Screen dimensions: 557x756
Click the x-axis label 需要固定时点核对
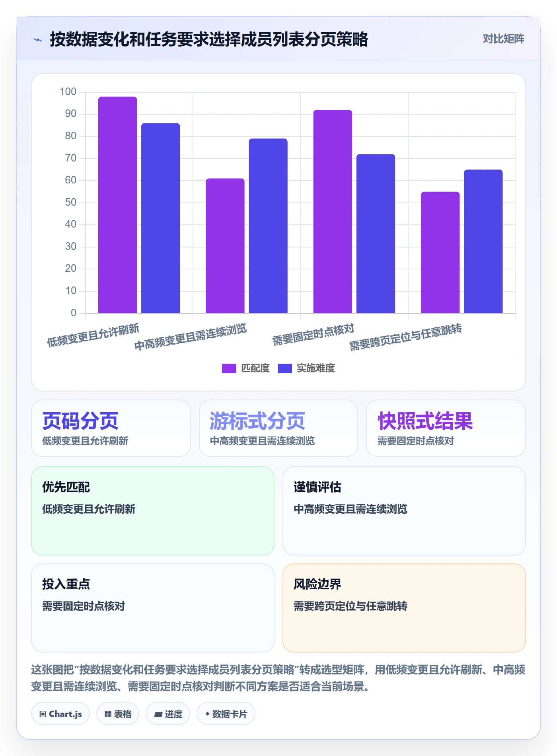click(x=313, y=334)
